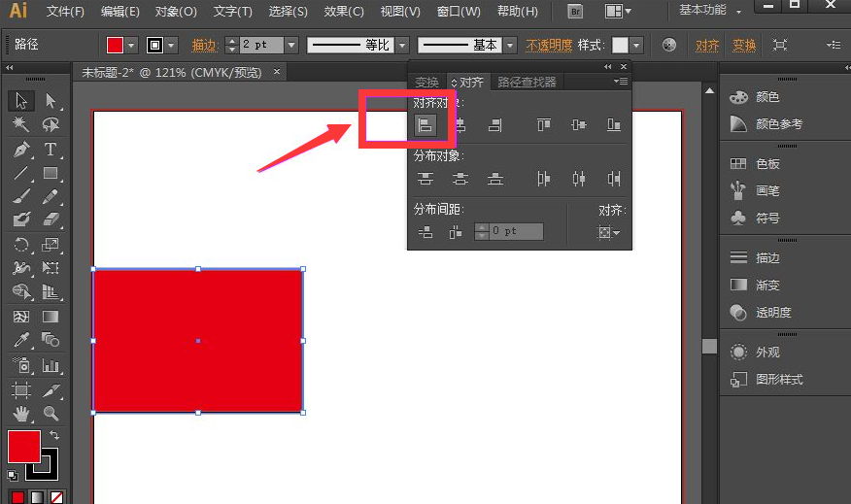Open the 效果(C) menu

tap(344, 12)
